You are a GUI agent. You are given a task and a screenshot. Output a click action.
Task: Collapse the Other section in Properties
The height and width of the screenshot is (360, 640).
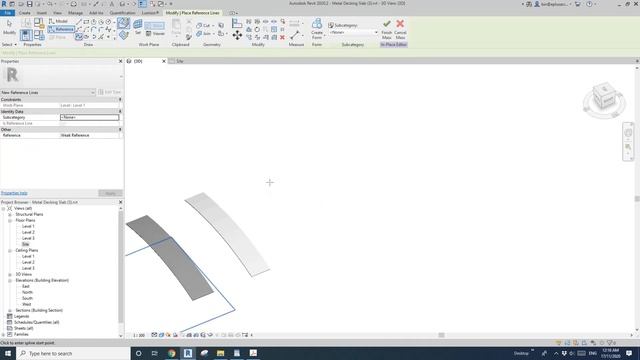point(120,129)
